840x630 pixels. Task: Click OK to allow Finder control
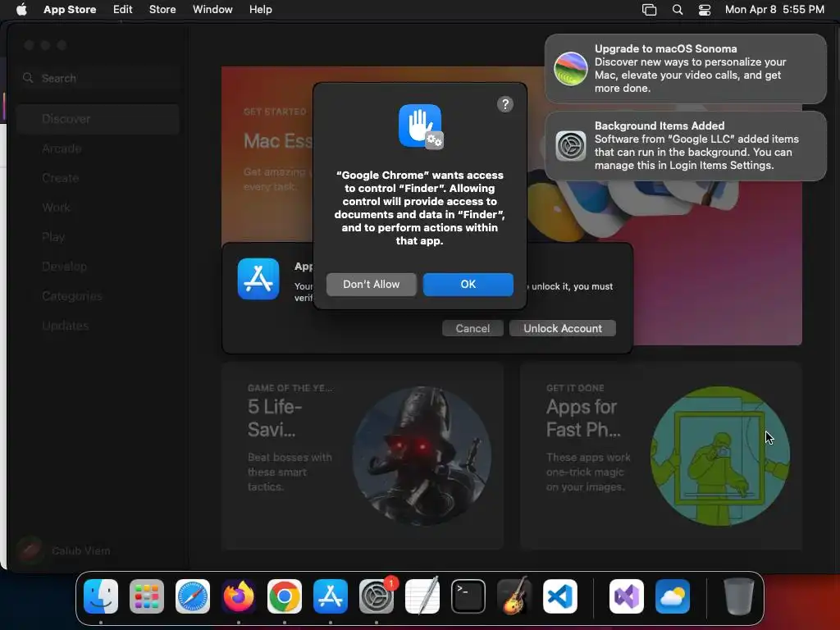pyautogui.click(x=468, y=285)
